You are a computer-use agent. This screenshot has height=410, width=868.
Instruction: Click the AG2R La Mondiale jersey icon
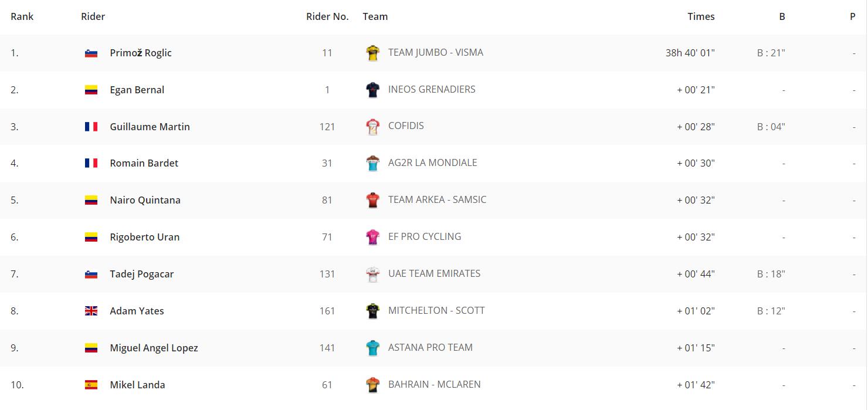pos(372,163)
